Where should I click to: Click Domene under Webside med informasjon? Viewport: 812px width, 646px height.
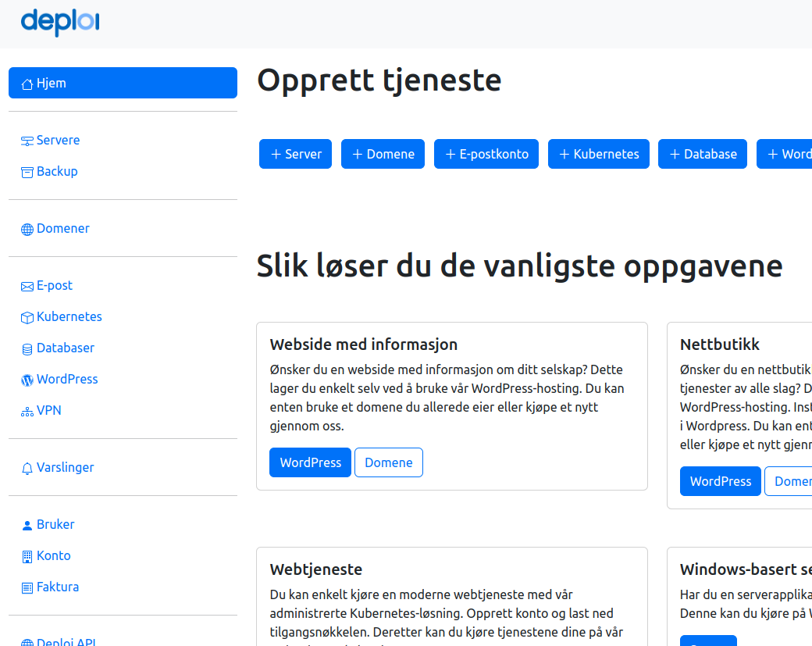point(388,462)
